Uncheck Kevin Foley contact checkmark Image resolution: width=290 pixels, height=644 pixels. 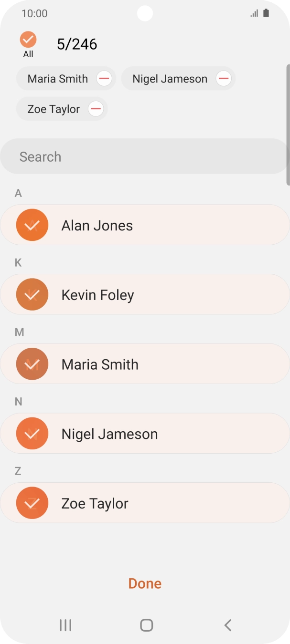pos(32,295)
